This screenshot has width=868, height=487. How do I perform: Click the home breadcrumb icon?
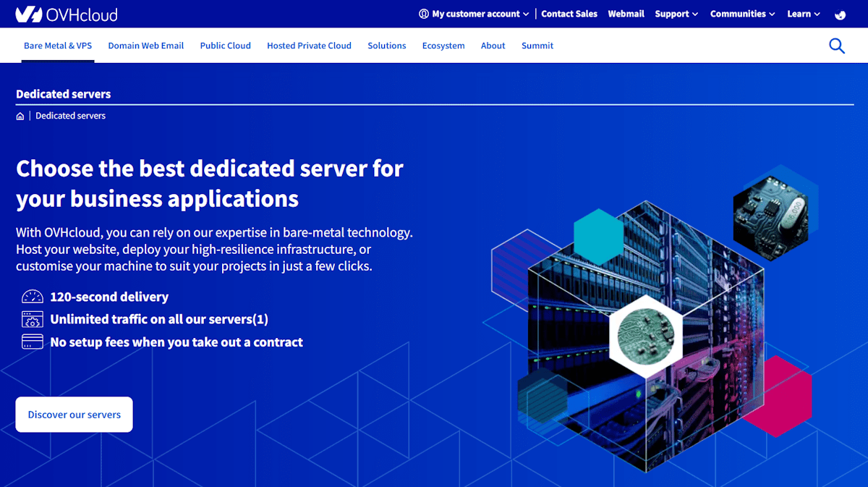pyautogui.click(x=20, y=116)
